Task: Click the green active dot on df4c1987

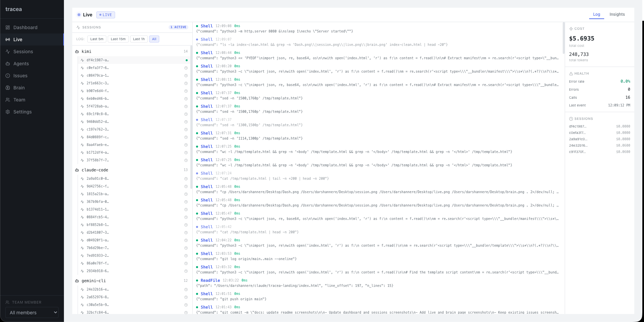Action: pyautogui.click(x=186, y=60)
